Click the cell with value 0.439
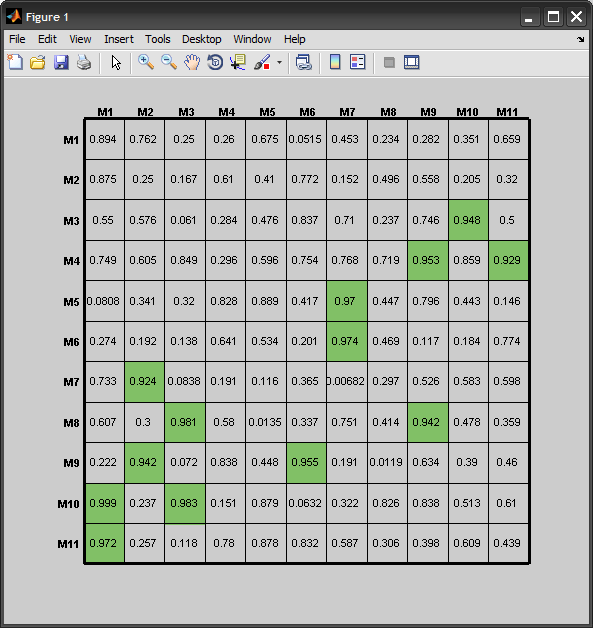The width and height of the screenshot is (593, 628). coord(509,543)
